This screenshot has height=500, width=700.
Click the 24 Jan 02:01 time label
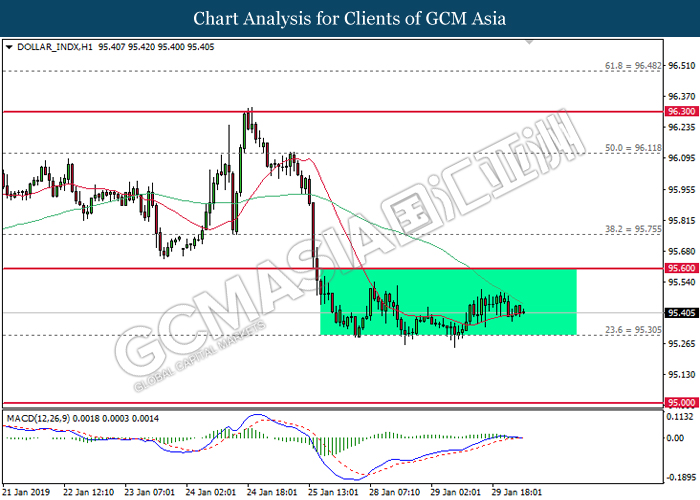tap(210, 492)
